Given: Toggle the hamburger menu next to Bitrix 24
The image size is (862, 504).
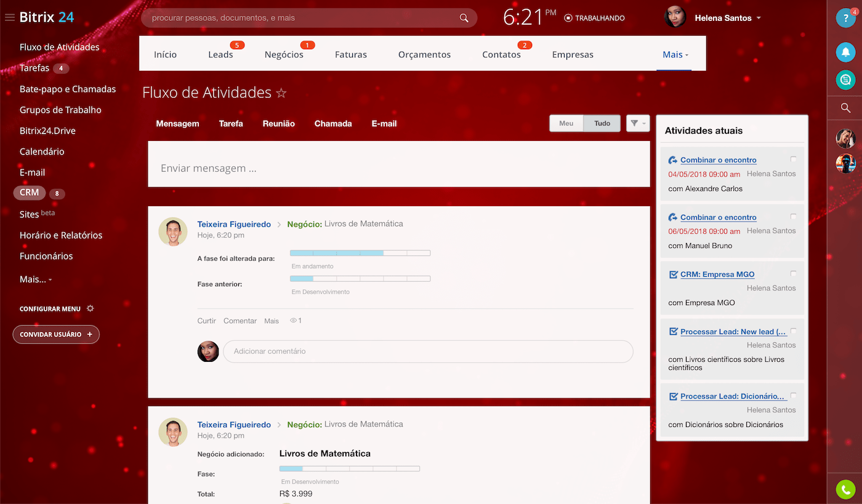Looking at the screenshot, I should (10, 17).
